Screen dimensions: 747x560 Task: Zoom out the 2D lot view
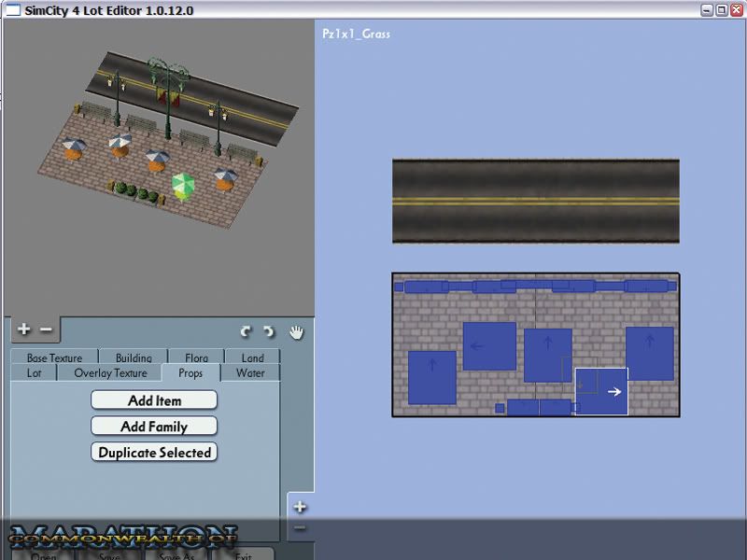click(x=300, y=527)
